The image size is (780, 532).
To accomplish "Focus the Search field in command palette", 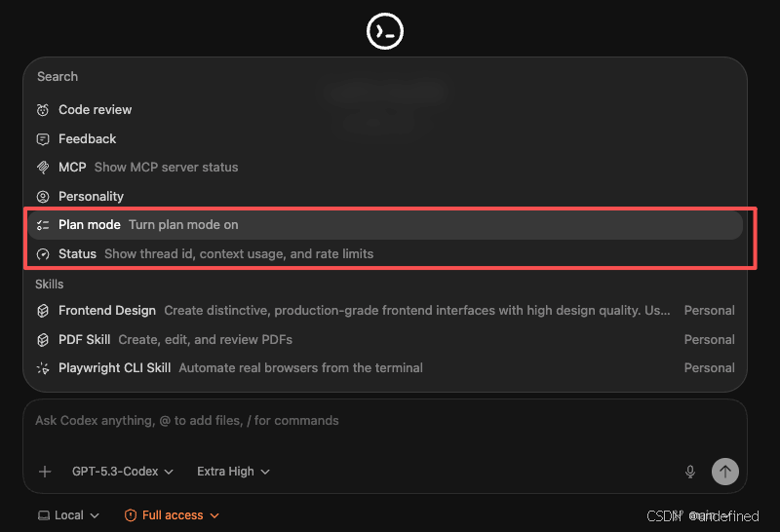I will pos(385,77).
